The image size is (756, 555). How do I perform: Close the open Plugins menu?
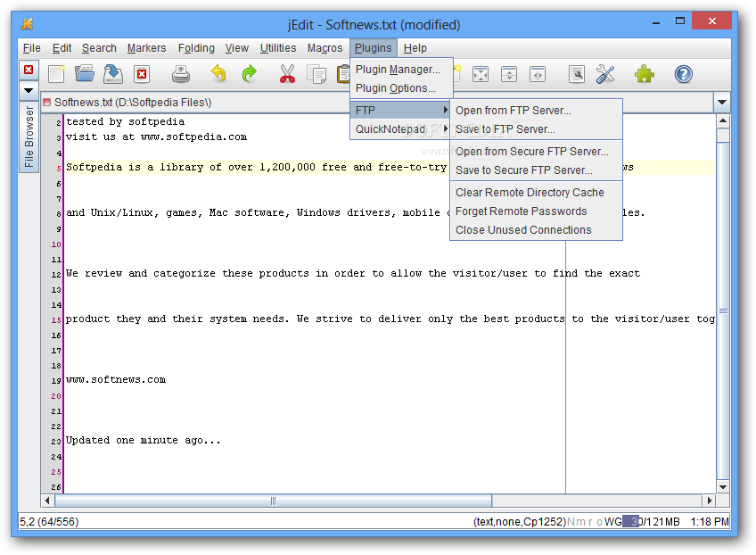tap(374, 48)
